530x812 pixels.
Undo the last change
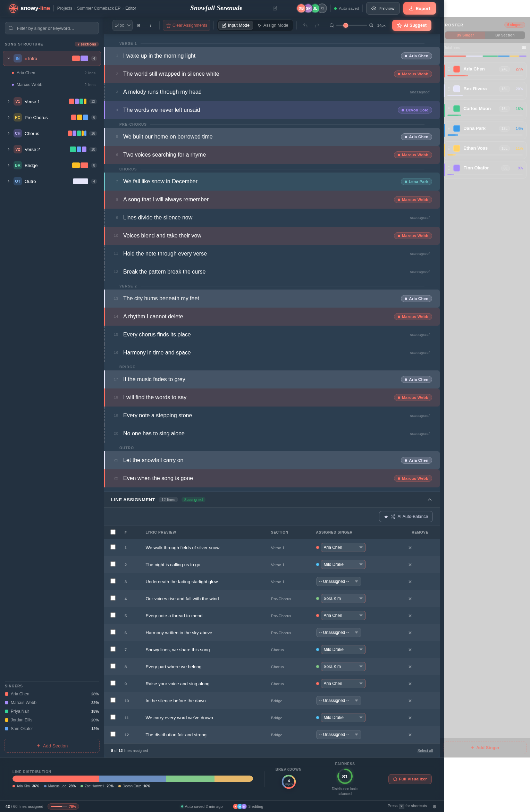(x=305, y=25)
